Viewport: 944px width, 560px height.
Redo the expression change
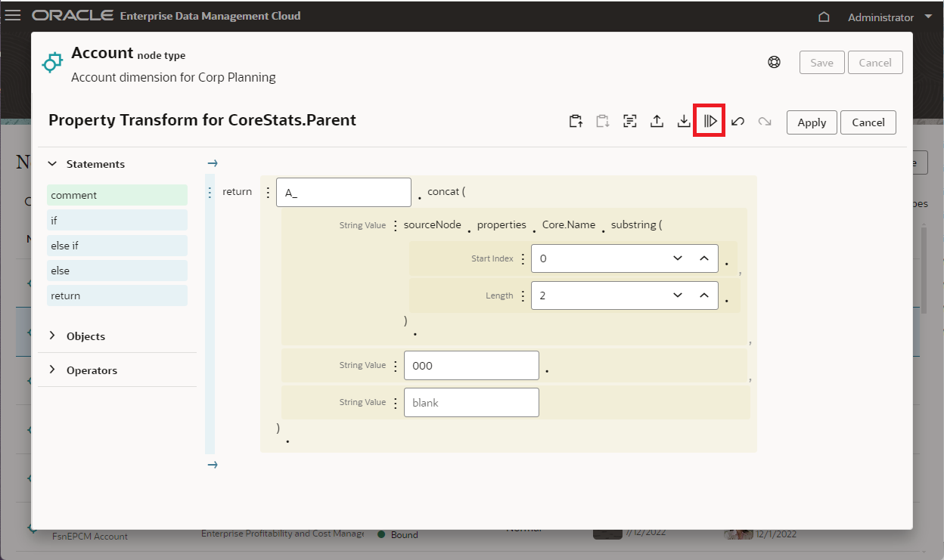tap(765, 121)
